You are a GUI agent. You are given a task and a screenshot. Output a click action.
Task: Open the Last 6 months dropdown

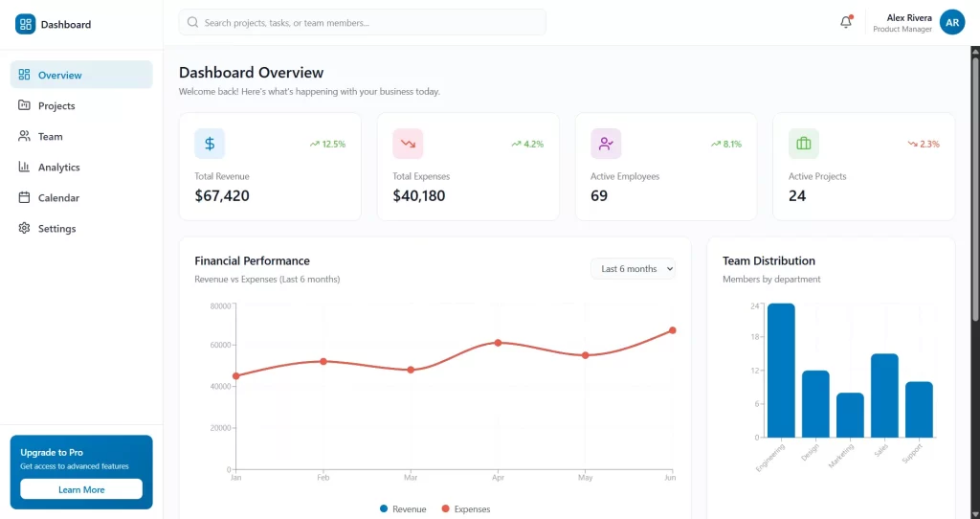(633, 269)
